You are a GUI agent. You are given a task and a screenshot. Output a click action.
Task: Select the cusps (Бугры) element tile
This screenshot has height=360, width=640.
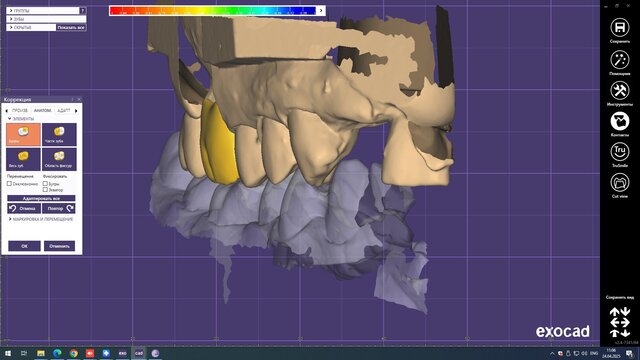click(x=23, y=134)
